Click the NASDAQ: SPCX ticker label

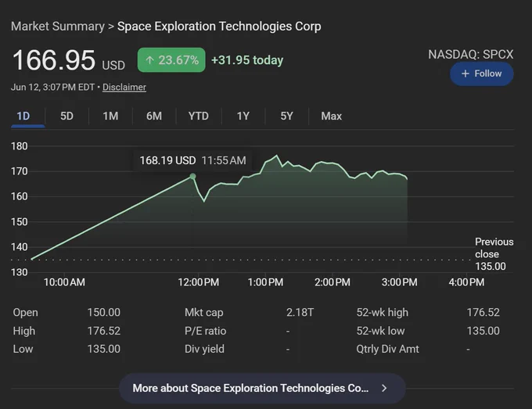471,55
